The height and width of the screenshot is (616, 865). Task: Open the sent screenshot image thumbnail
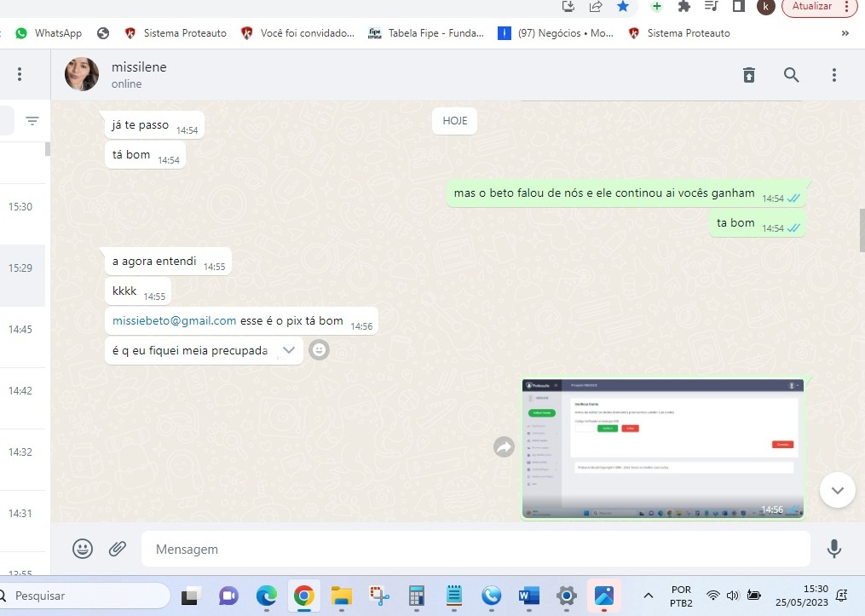click(662, 448)
